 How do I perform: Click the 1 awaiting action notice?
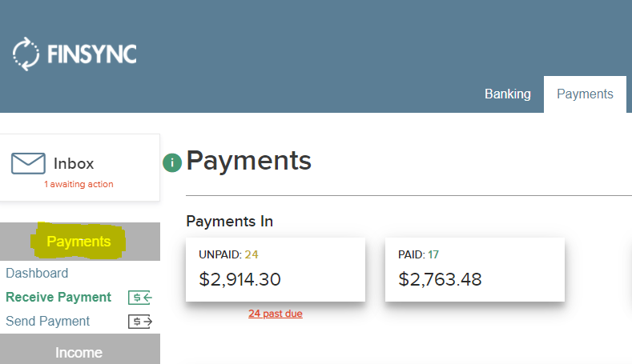(78, 184)
